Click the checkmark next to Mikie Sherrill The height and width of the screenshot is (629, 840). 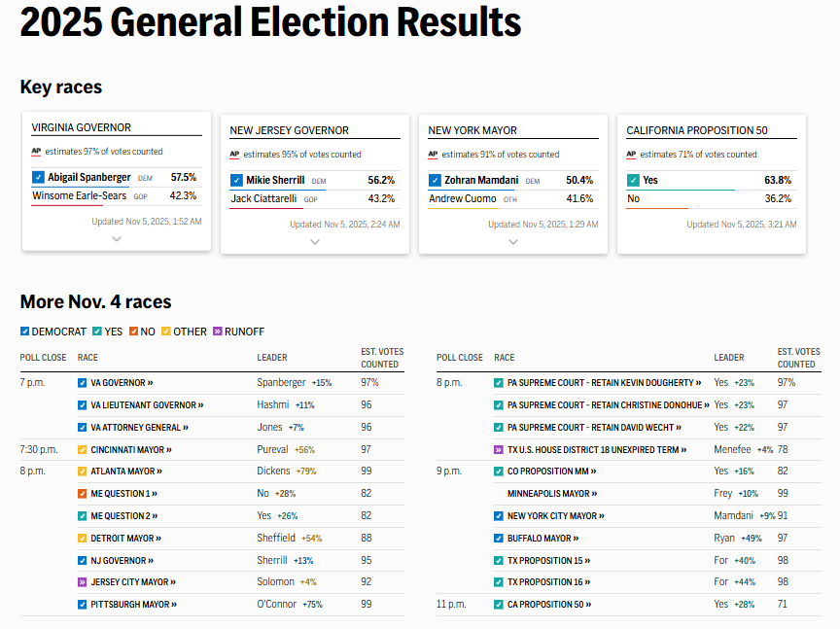[x=236, y=180]
